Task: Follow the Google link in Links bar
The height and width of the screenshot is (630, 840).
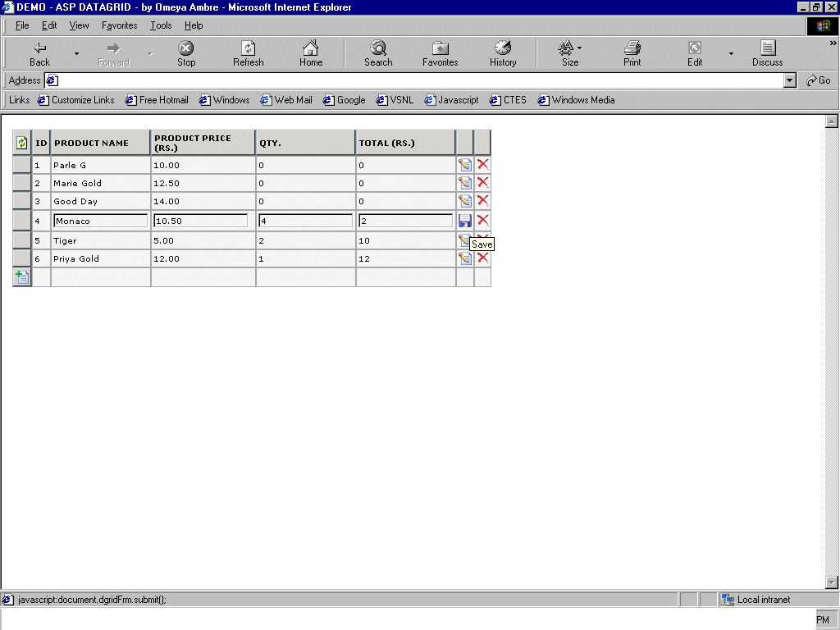Action: pyautogui.click(x=344, y=100)
